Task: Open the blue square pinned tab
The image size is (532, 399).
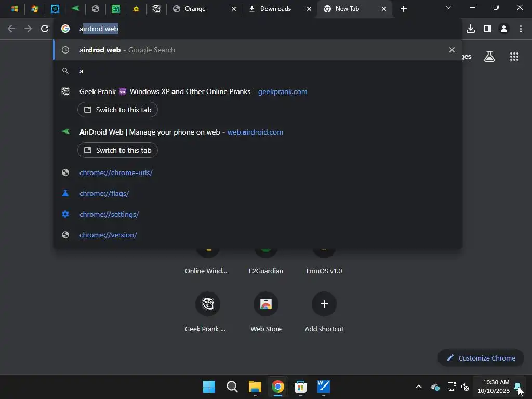Action: 55,9
